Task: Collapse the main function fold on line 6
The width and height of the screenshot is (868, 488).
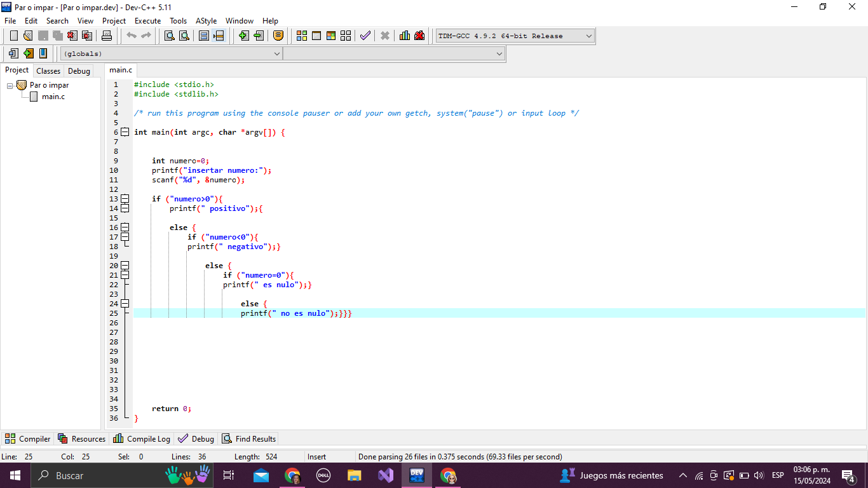Action: 125,132
